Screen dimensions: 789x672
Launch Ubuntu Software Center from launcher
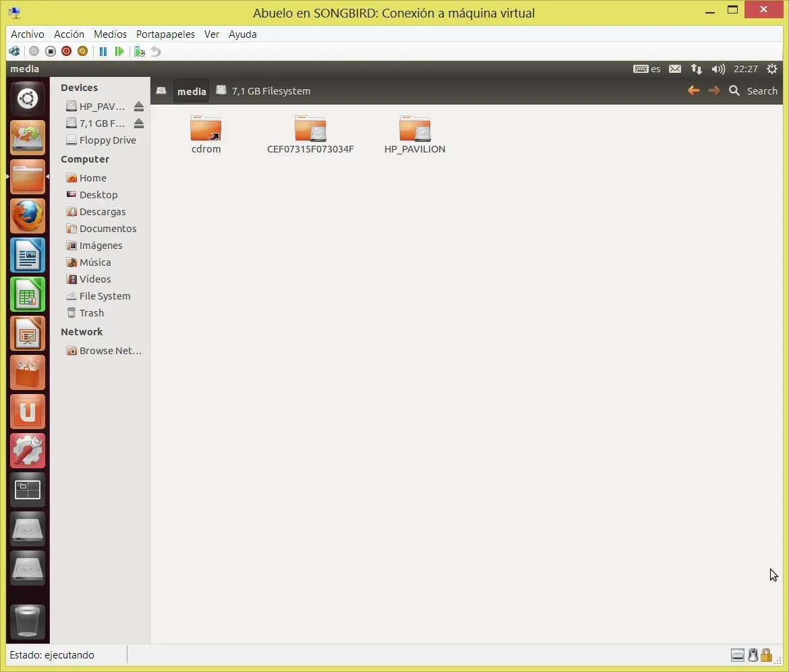(x=28, y=372)
